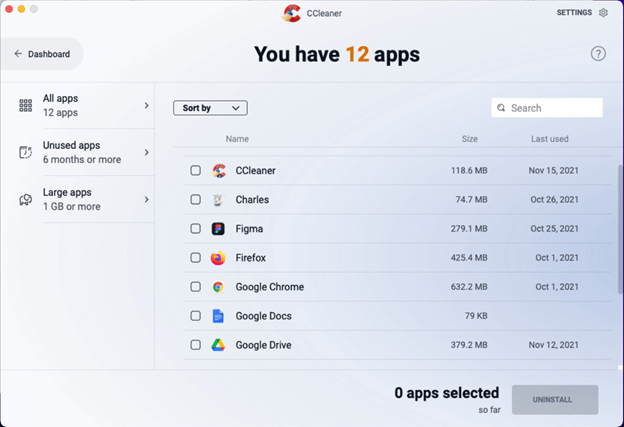Click the Figma date Oct 25, 2021
This screenshot has height=427, width=624.
(x=554, y=228)
